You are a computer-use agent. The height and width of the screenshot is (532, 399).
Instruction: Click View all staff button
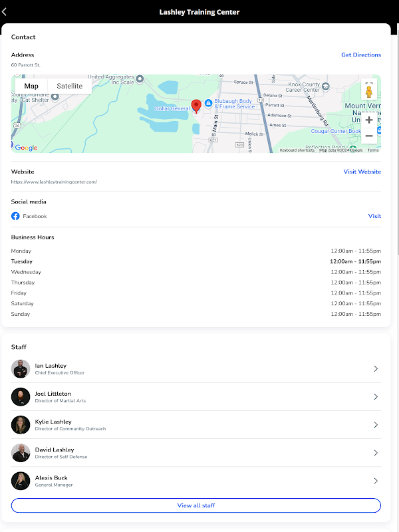tap(196, 505)
